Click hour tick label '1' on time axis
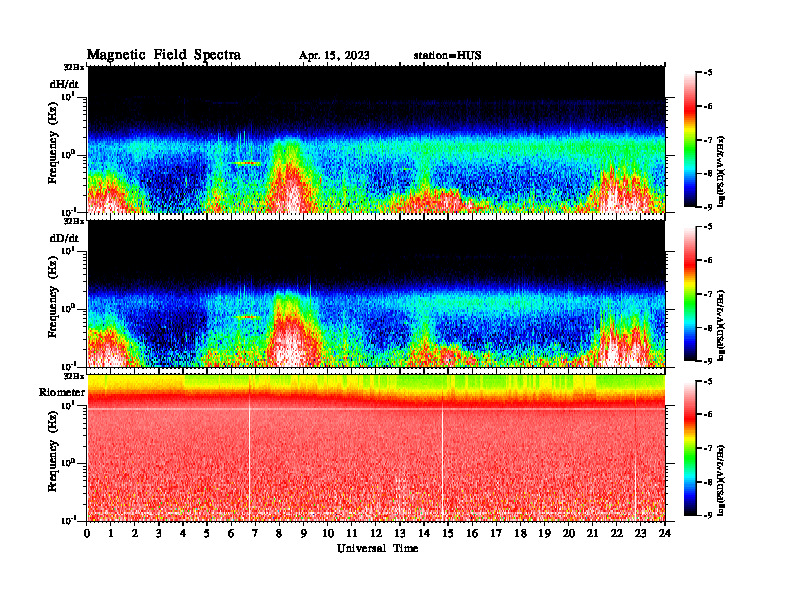 point(111,533)
